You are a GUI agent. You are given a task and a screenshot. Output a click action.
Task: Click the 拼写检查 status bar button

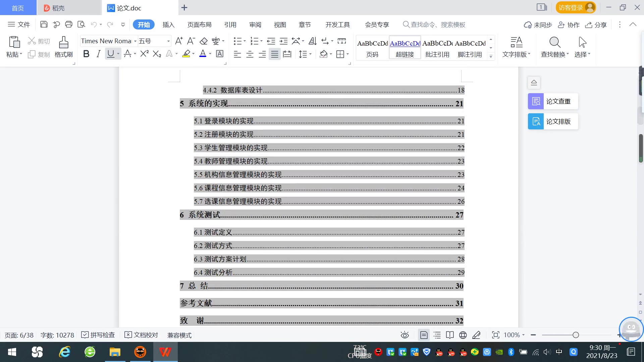(98, 335)
